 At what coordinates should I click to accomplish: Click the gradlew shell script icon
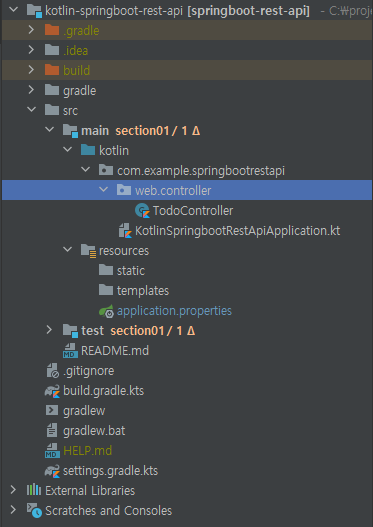(x=52, y=410)
